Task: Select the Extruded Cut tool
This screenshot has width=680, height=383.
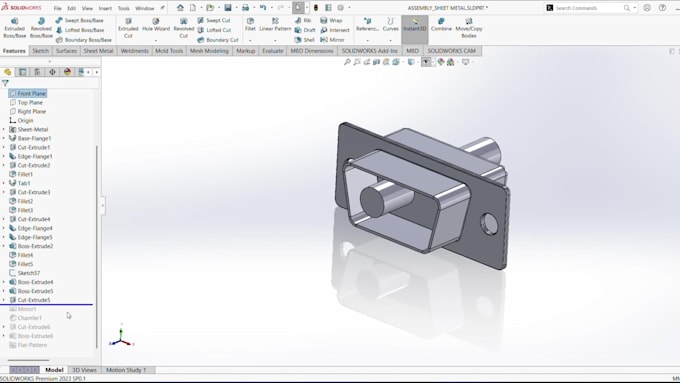Action: click(x=128, y=28)
